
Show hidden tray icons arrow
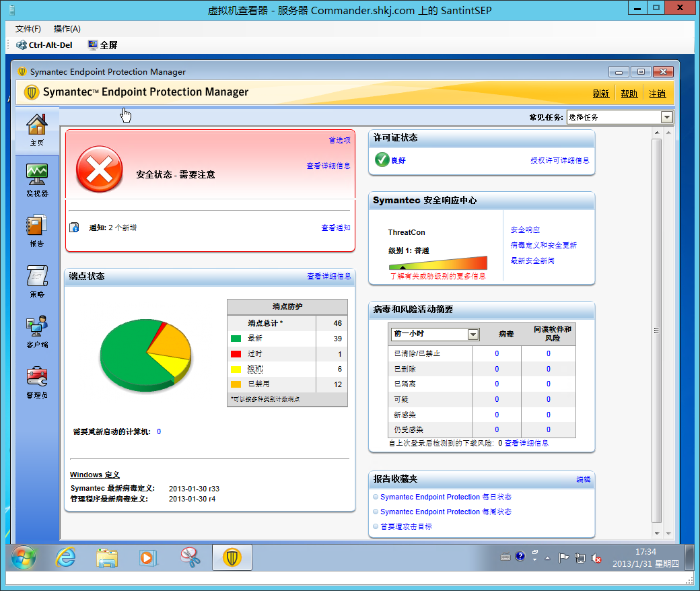click(547, 558)
